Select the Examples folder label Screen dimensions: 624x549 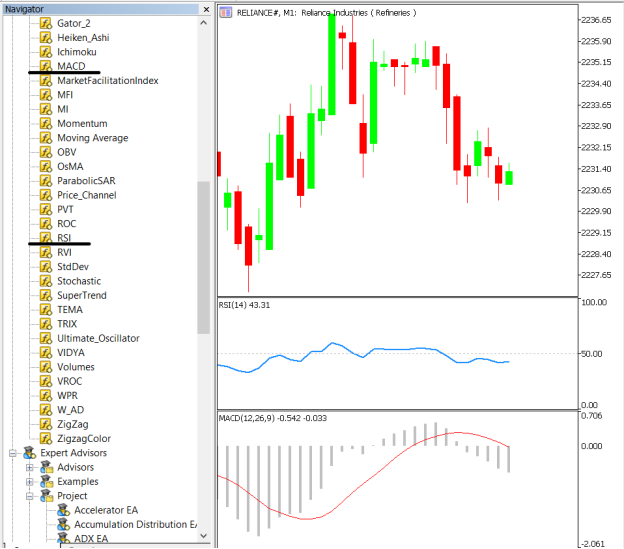click(x=78, y=482)
